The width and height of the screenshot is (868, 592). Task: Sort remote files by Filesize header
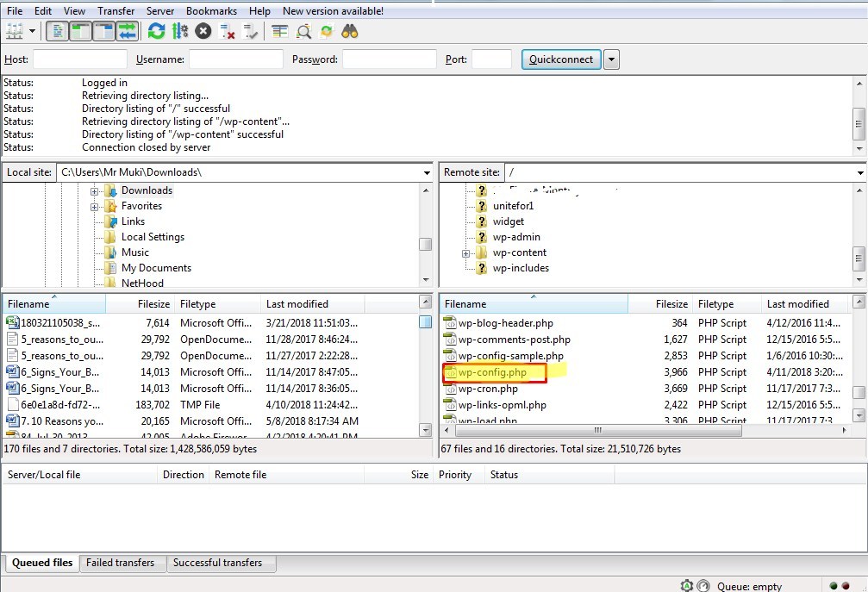coord(660,303)
